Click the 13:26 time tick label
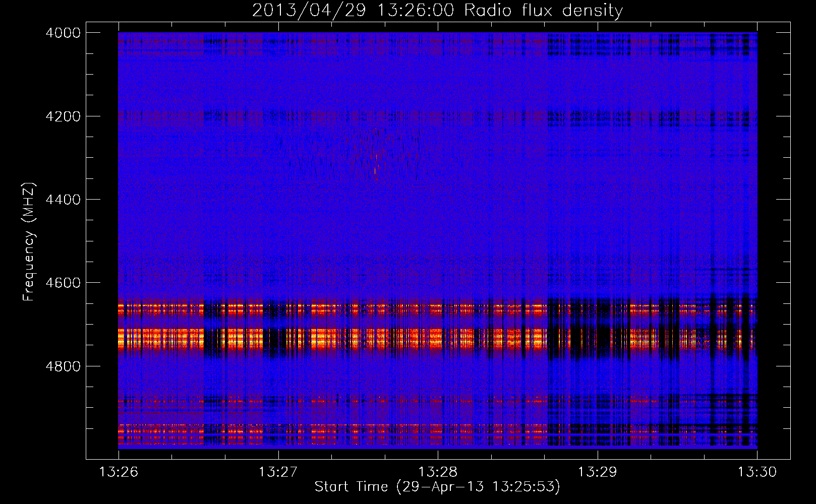Viewport: 816px width, 504px height. (x=119, y=472)
